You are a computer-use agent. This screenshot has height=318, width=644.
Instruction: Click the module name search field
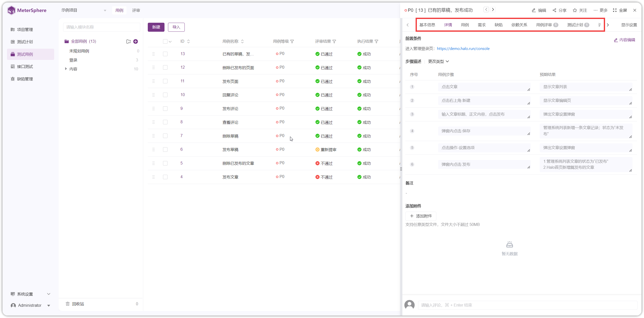point(102,27)
